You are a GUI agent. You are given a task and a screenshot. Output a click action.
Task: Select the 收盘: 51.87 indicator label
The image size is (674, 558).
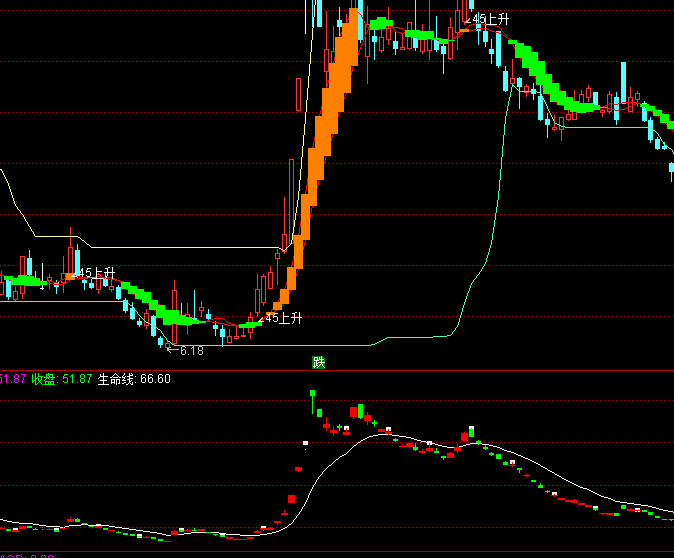pos(62,379)
